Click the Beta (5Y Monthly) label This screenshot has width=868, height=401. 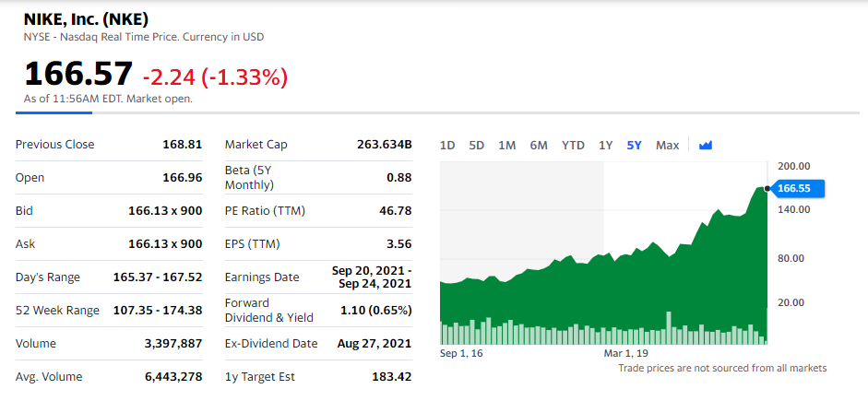249,178
